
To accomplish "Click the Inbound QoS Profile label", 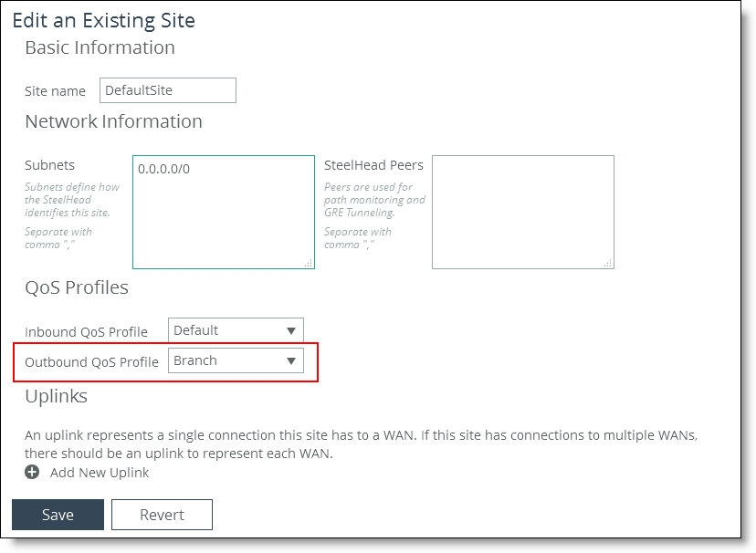I will pyautogui.click(x=86, y=332).
